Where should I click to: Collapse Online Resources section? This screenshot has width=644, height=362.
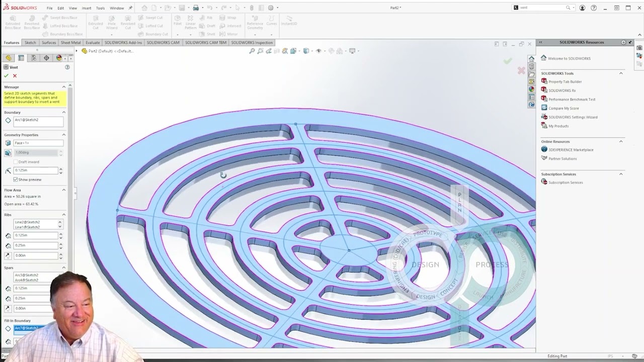[x=621, y=141]
